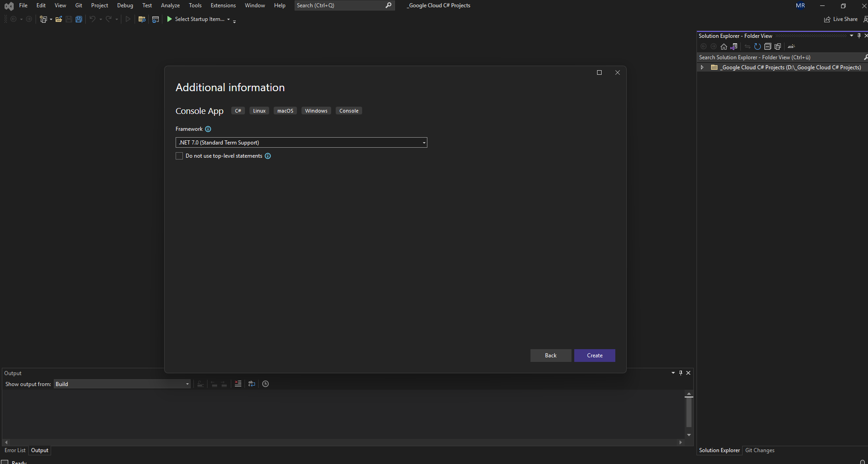This screenshot has width=868, height=464.
Task: Clear all output with the Clear All icon
Action: click(x=238, y=384)
